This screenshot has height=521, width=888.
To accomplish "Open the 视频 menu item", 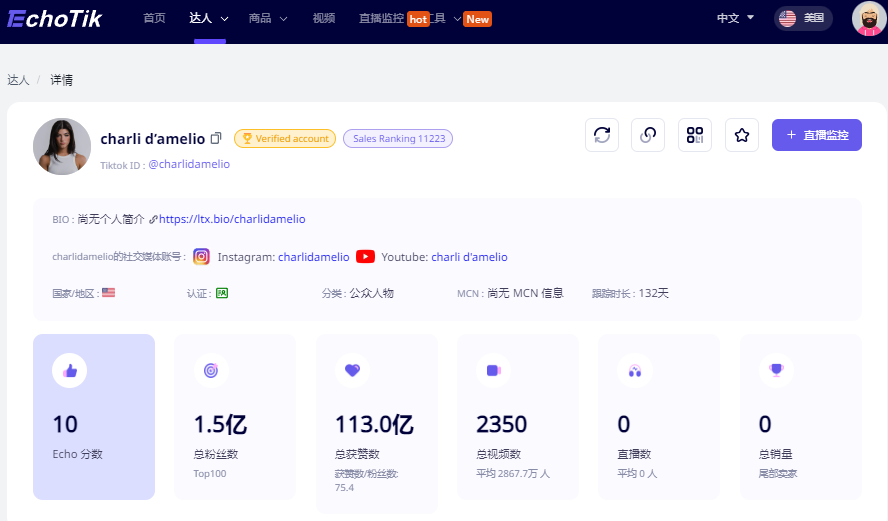I will click(324, 18).
